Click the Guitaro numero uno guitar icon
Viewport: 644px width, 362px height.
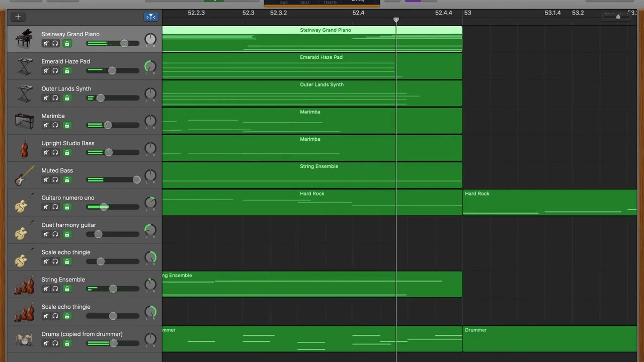pos(24,202)
